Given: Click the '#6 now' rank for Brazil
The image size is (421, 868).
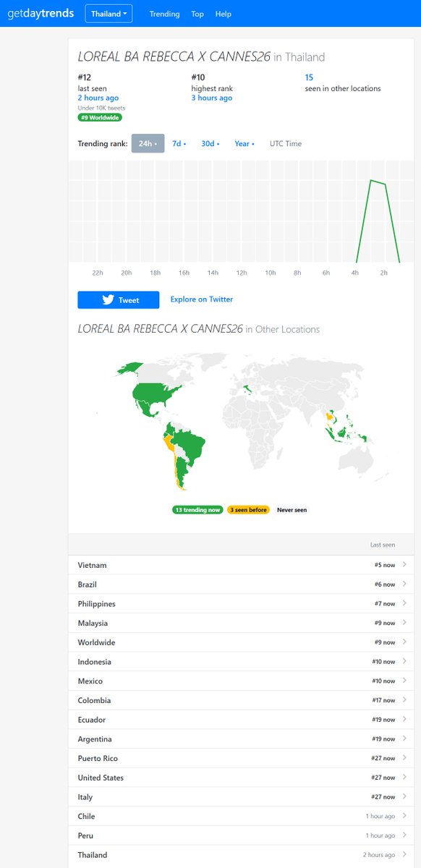Looking at the screenshot, I should tap(385, 584).
